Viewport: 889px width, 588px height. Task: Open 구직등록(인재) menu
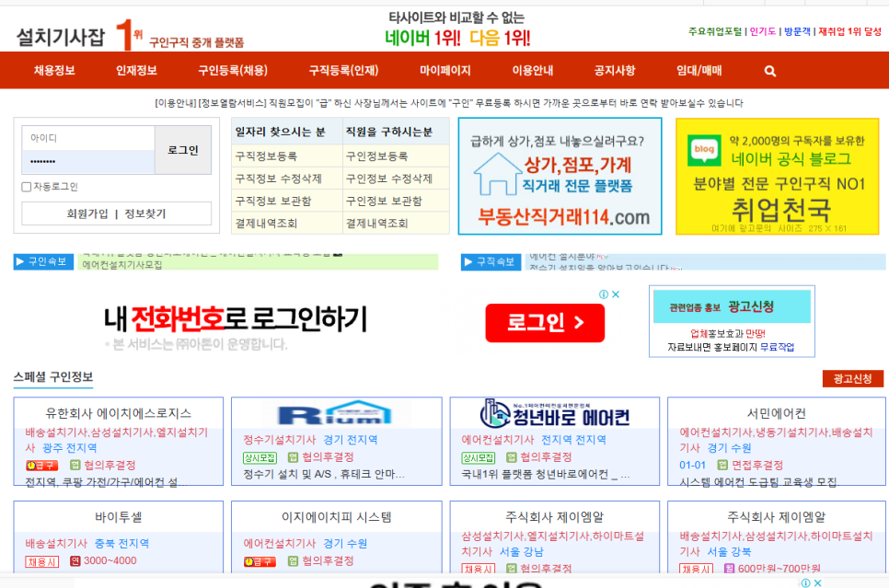[x=343, y=70]
